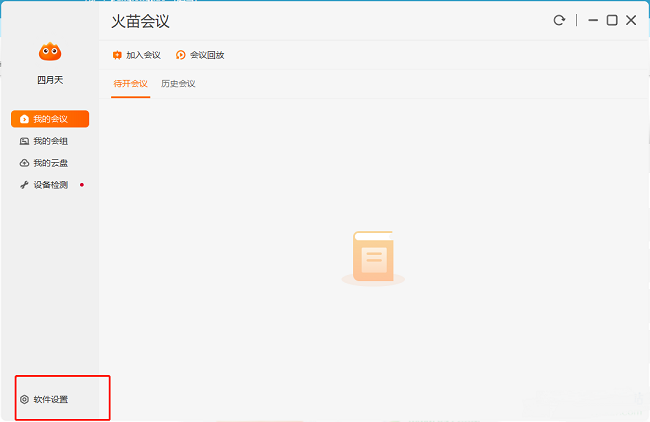Select the 我的云盘 text in the sidebar
650x422 pixels.
click(x=51, y=163)
